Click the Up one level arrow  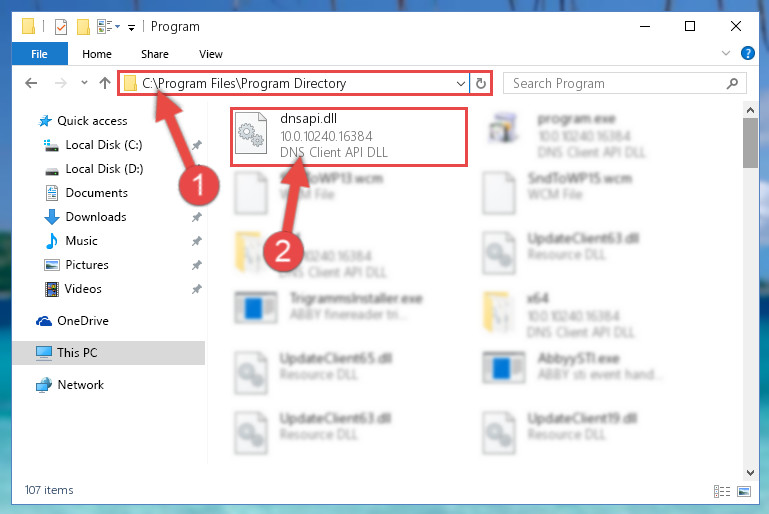tap(104, 83)
